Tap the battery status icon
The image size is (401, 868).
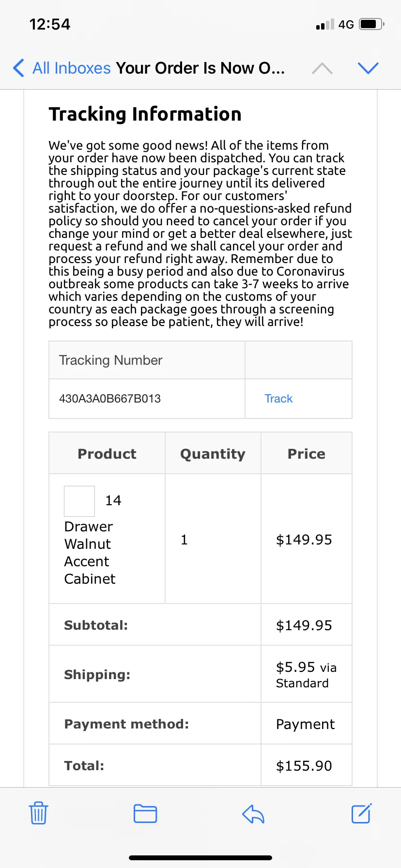[371, 24]
